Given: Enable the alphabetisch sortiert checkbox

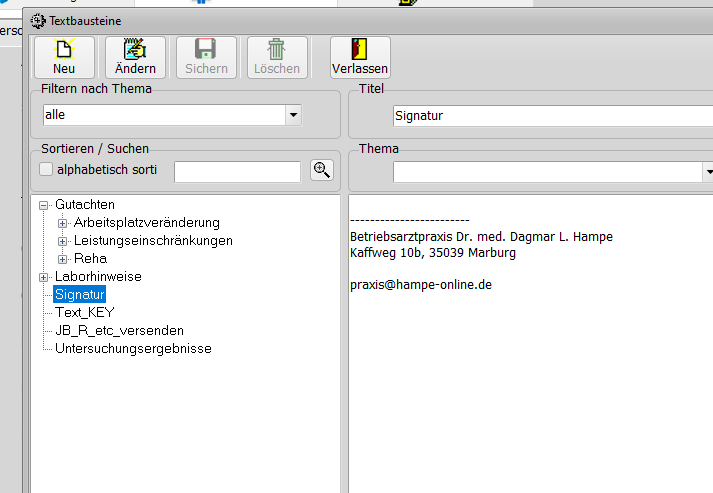Looking at the screenshot, I should click(x=46, y=169).
